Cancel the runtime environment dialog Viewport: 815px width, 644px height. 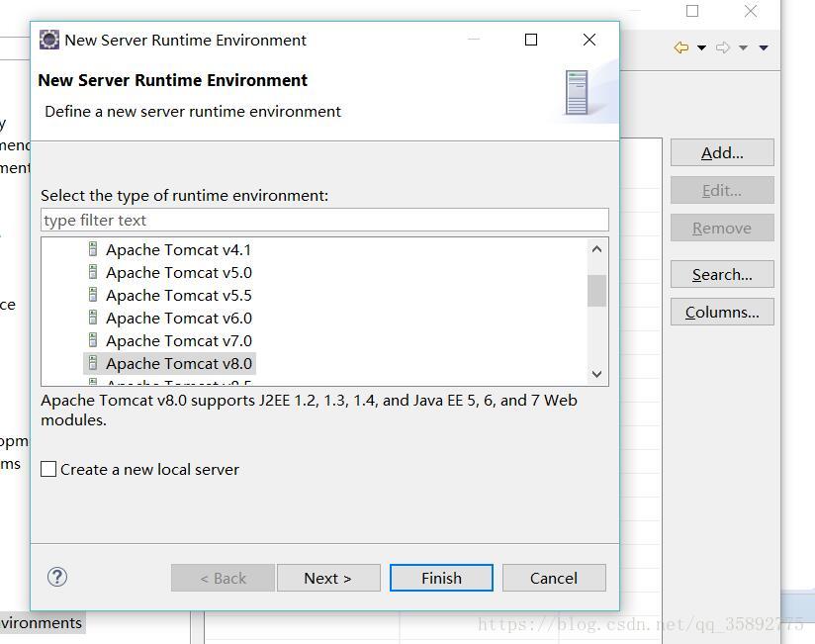(x=554, y=578)
